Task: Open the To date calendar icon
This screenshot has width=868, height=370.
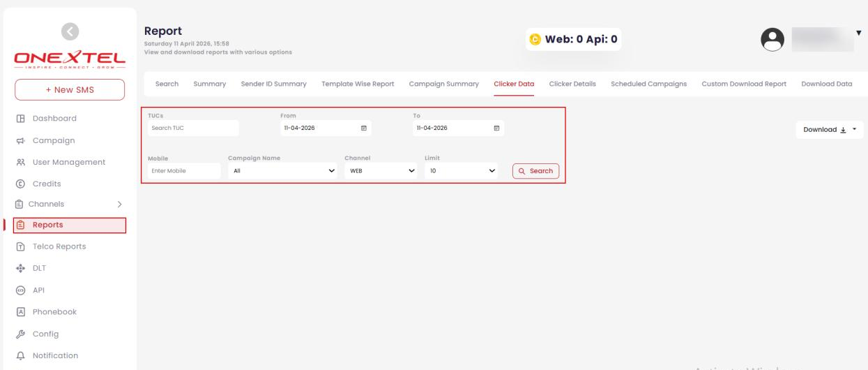Action: (496, 128)
